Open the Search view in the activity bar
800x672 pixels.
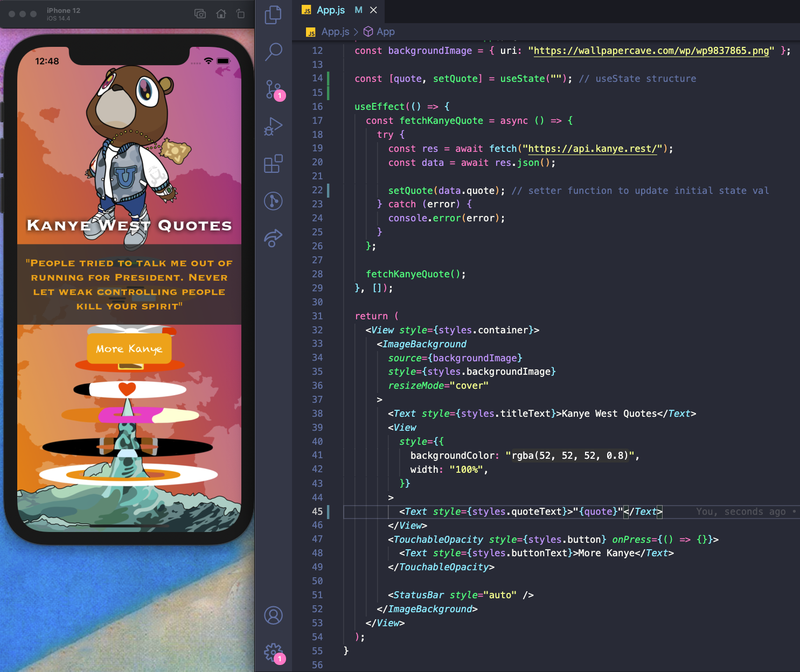pyautogui.click(x=273, y=52)
